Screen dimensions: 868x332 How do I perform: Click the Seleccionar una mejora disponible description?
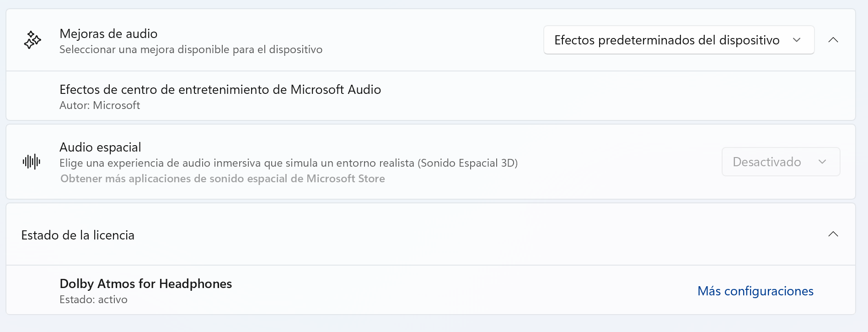click(x=191, y=49)
